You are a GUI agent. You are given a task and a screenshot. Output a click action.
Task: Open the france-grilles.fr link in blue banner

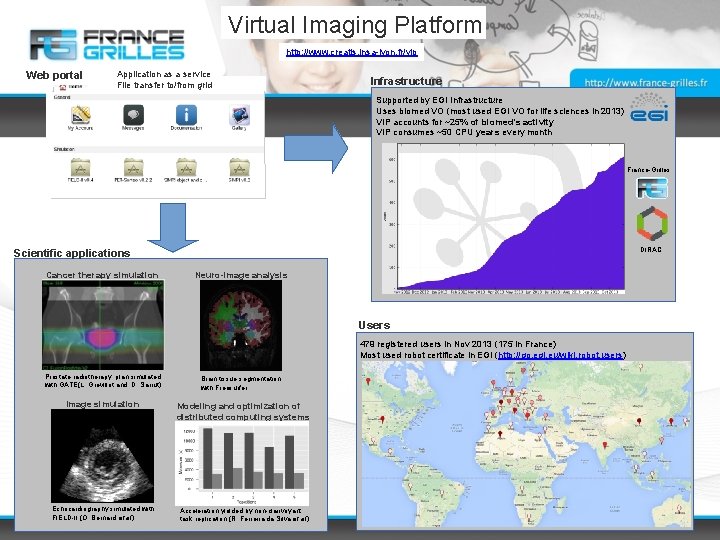646,83
